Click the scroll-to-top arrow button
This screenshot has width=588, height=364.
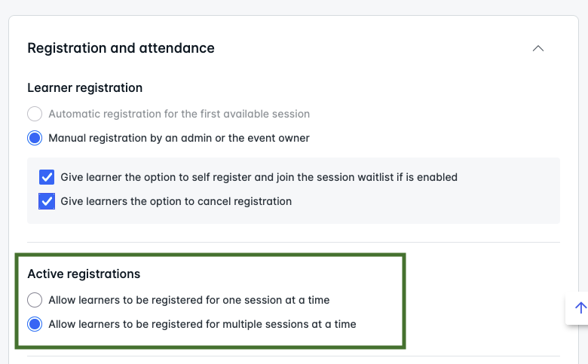[580, 307]
